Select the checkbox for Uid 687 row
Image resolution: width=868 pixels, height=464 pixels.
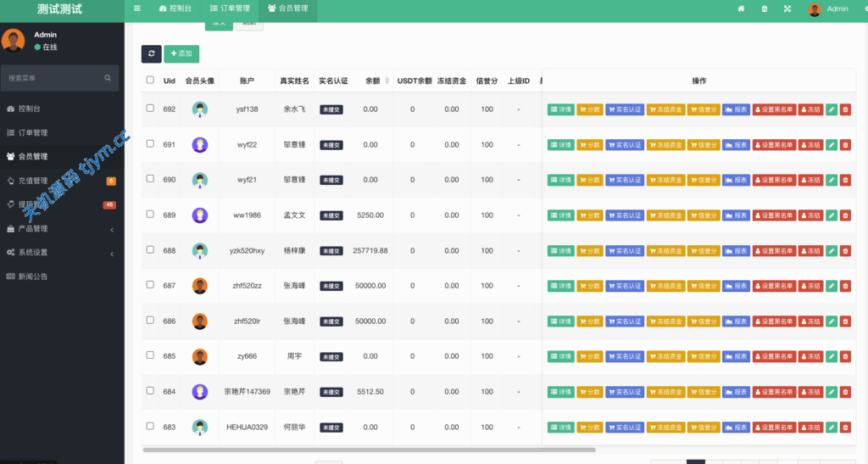(150, 285)
